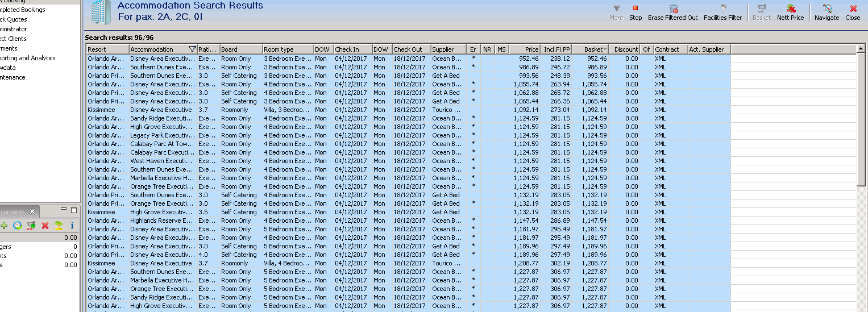Click the hotel building icon in header
868x312 pixels.
pyautogui.click(x=101, y=12)
